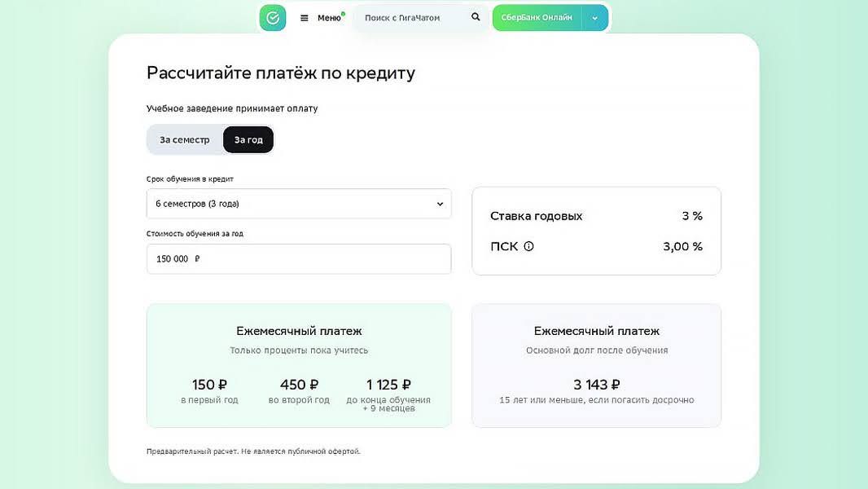Select the За семестр payment option
This screenshot has width=868, height=489.
pyautogui.click(x=185, y=139)
